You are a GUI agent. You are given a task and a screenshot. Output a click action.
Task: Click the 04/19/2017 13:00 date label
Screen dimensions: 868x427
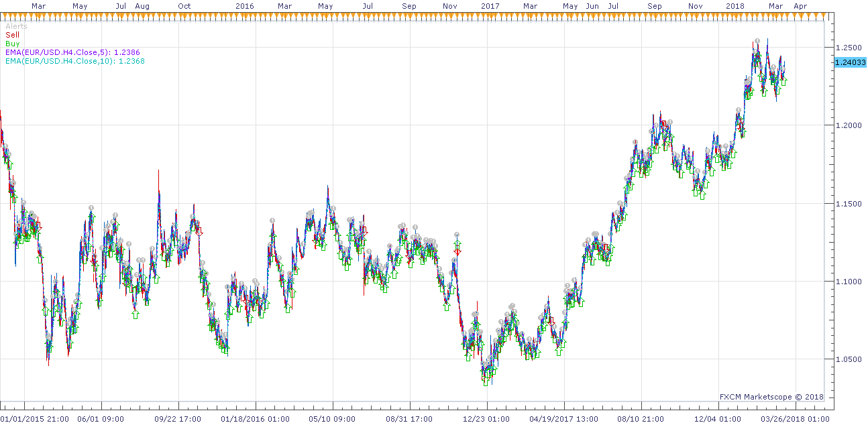point(563,419)
